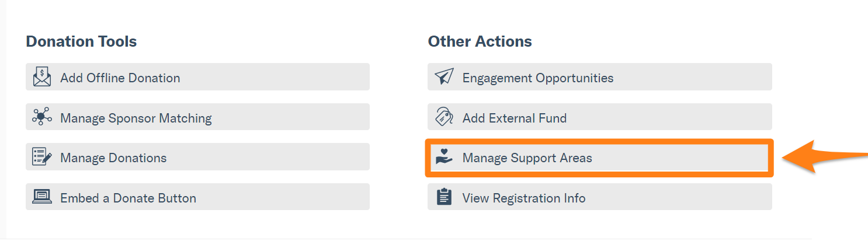Select Embed a Donate Button
Image resolution: width=868 pixels, height=241 pixels.
(197, 197)
